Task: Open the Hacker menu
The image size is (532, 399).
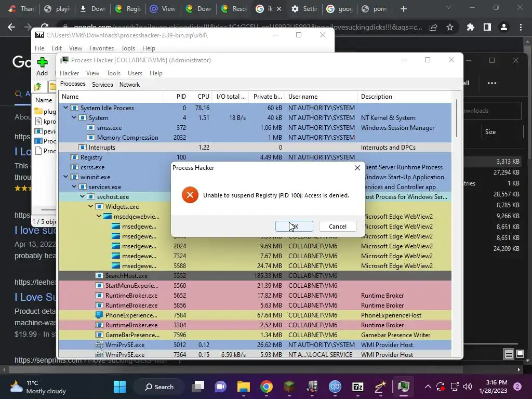Action: 69,73
